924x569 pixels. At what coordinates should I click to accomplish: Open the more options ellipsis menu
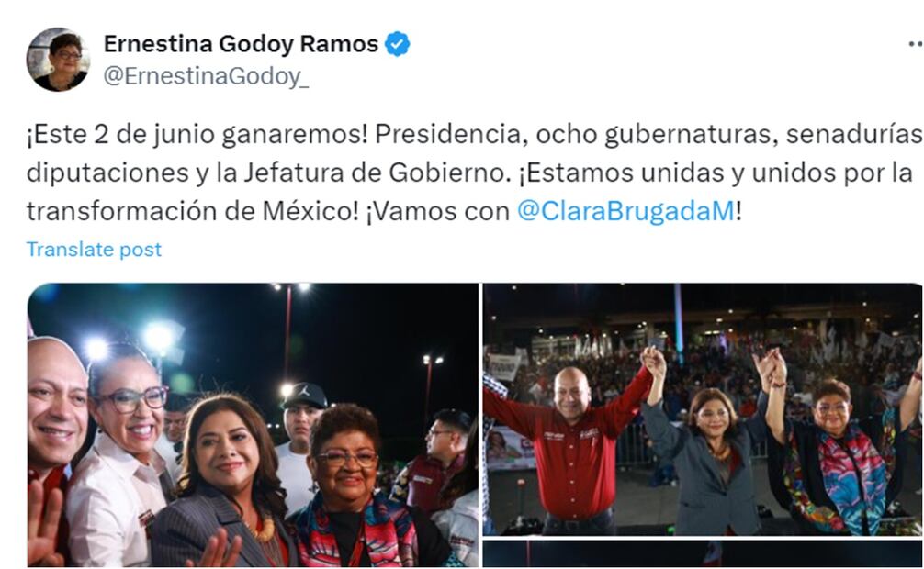pyautogui.click(x=916, y=44)
